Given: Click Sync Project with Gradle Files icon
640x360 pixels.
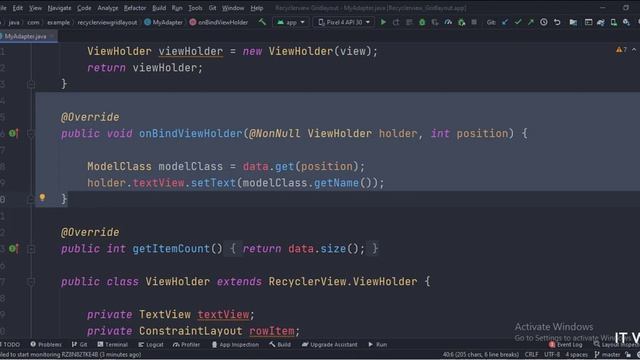Looking at the screenshot, I should point(601,22).
